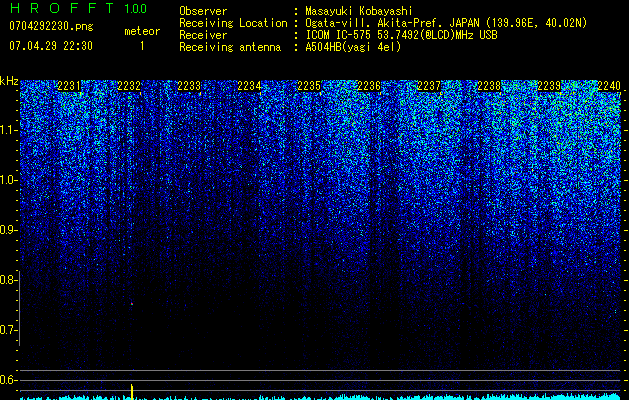Click the Observer label
The height and width of the screenshot is (400, 629).
tap(203, 11)
